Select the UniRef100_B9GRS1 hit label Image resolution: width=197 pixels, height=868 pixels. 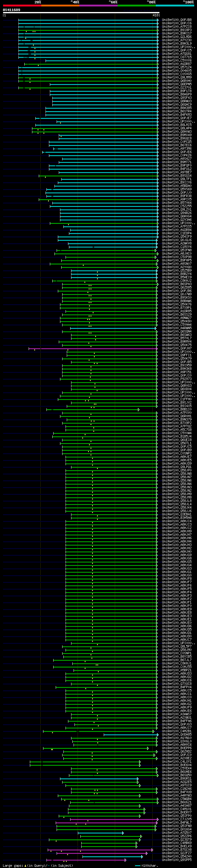point(177,778)
